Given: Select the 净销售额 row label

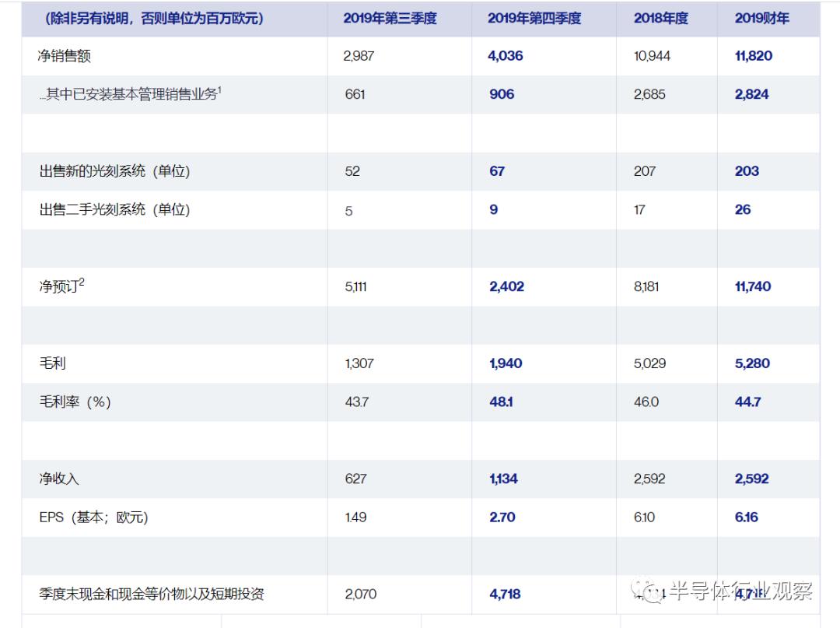Looking at the screenshot, I should (x=65, y=56).
